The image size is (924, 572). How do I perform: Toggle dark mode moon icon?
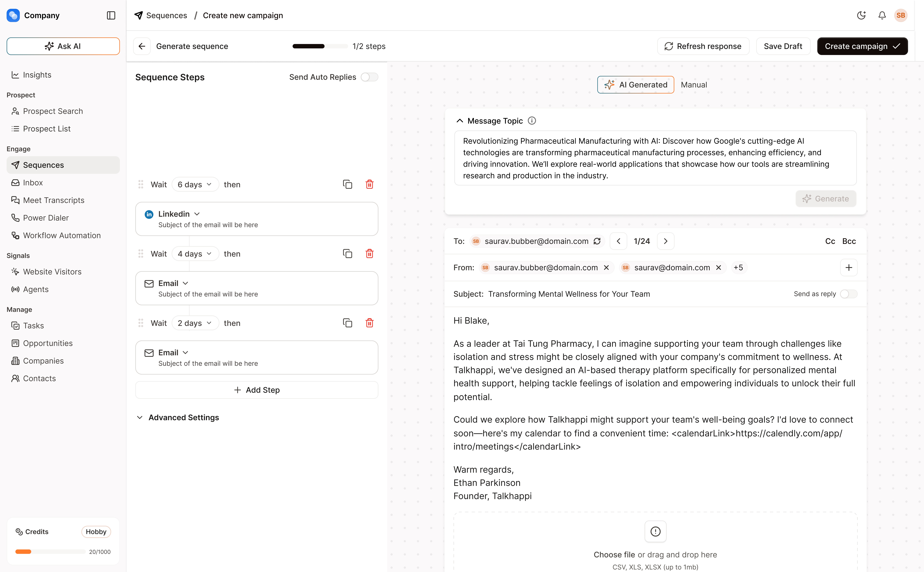[x=861, y=16]
